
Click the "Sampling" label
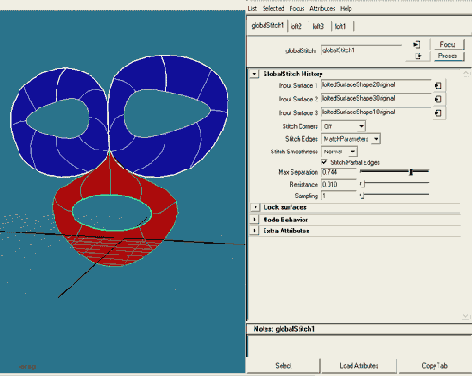coord(306,196)
